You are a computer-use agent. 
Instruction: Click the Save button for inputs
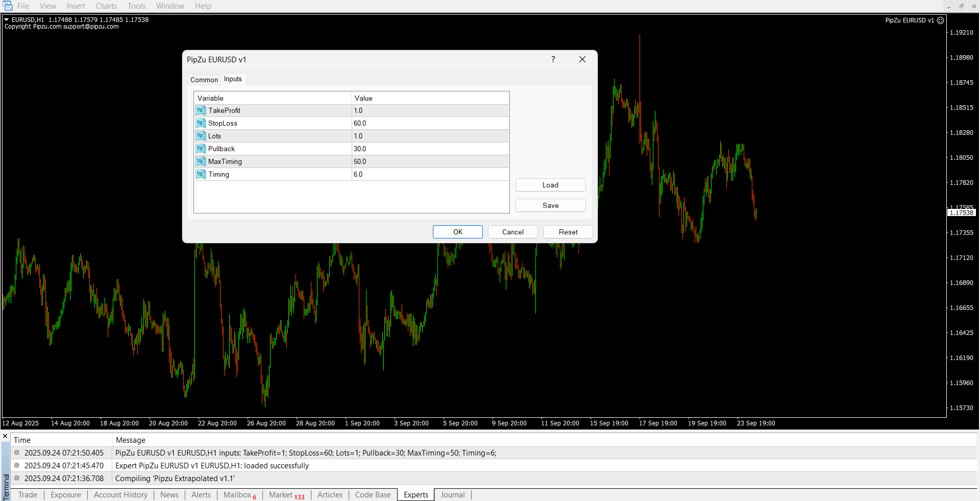tap(550, 205)
